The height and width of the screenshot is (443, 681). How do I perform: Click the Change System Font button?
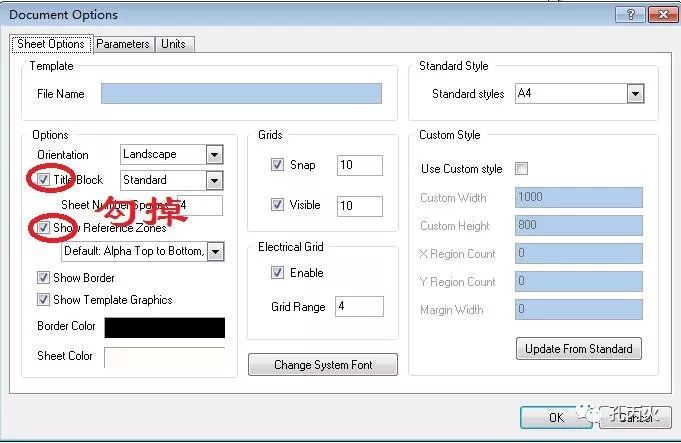tap(323, 365)
